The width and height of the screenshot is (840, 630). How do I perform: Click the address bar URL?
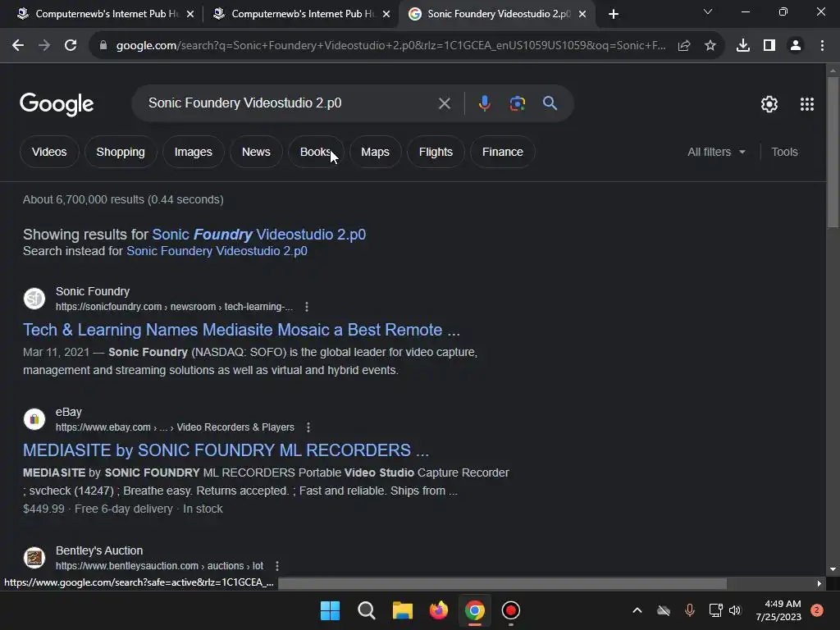pyautogui.click(x=391, y=46)
